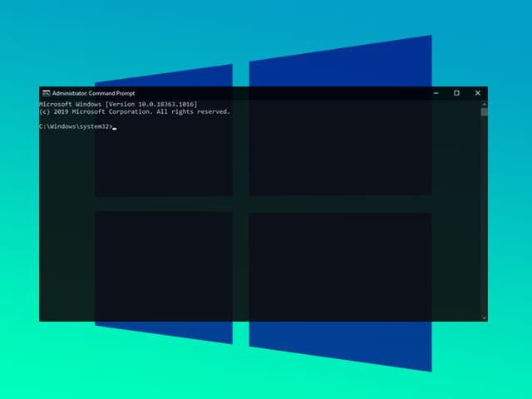Click the 'Administrator: Command Prompt' title text
The width and height of the screenshot is (532, 399).
point(93,93)
